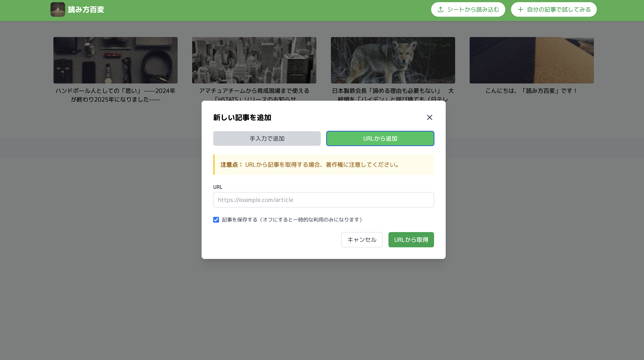Viewport: 644px width, 360px height.
Task: Open the こんにちは、「読み方百変」です！ article title
Action: tap(532, 91)
